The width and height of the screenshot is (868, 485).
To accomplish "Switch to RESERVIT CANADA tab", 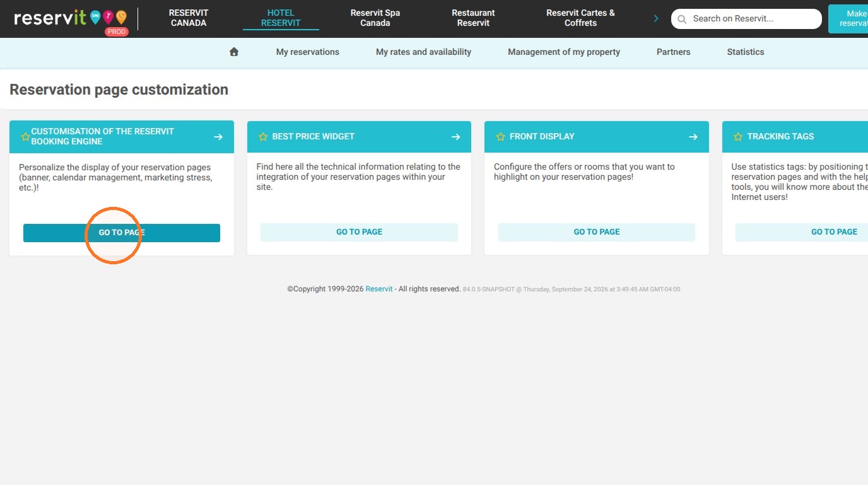I will click(189, 18).
